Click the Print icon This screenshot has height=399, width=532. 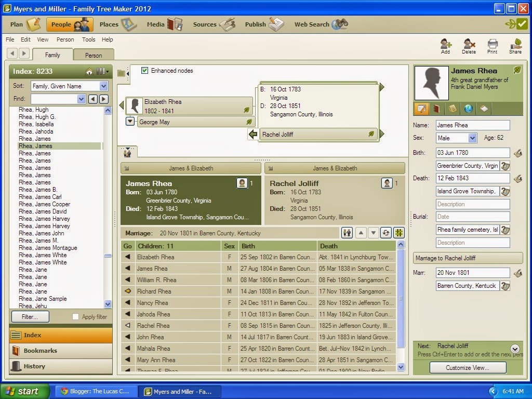[493, 46]
